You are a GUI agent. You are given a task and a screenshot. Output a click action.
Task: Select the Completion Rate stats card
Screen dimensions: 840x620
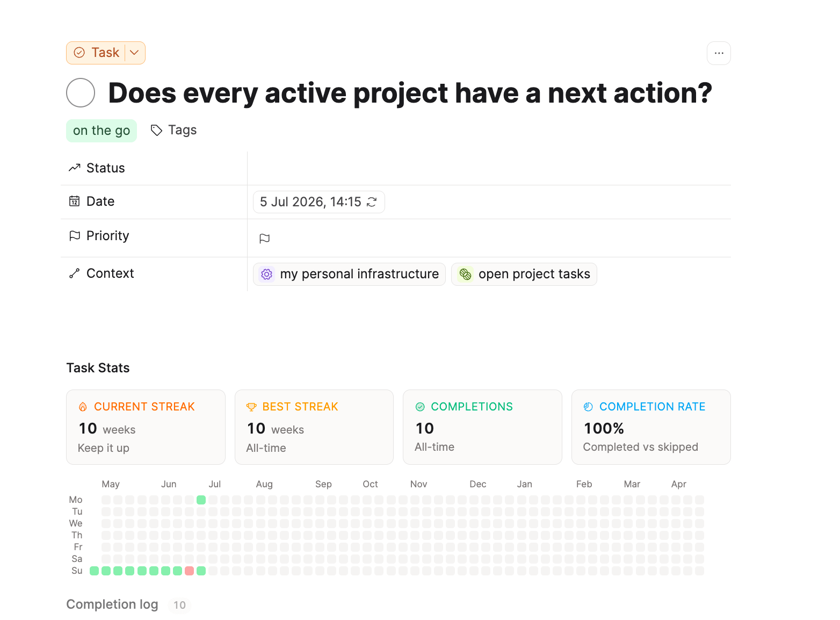tap(651, 427)
